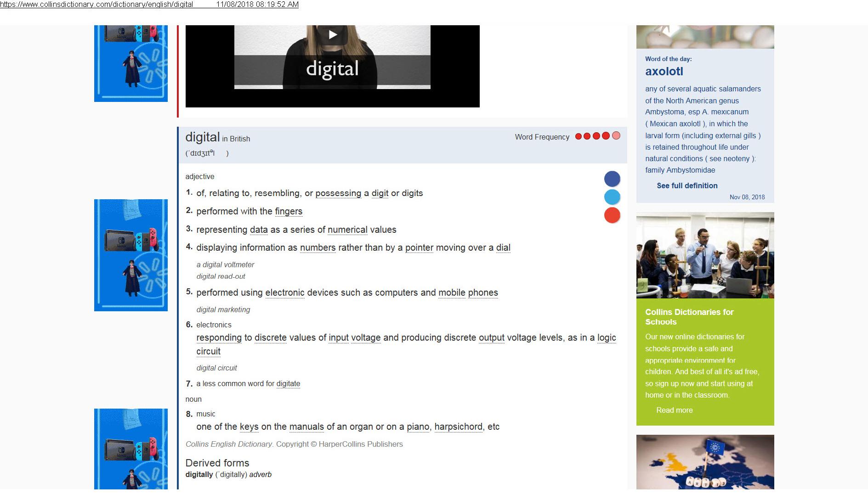Open the Europe map thumbnail image

(705, 462)
